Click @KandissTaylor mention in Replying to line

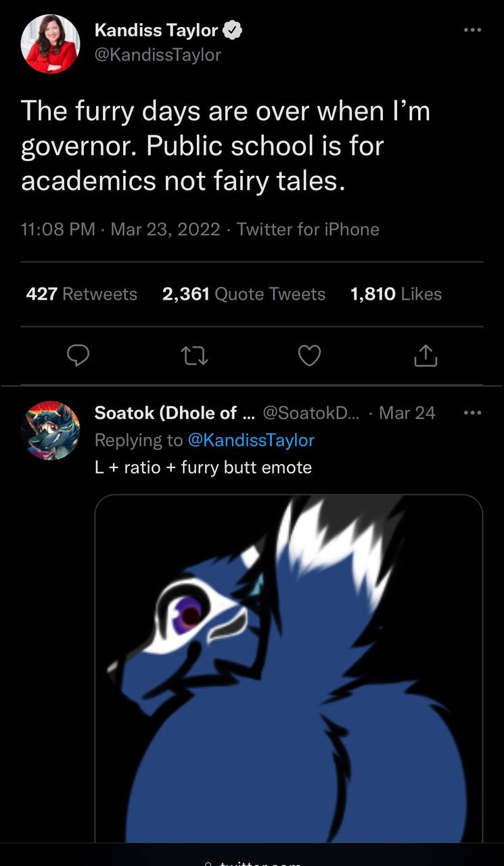pyautogui.click(x=250, y=440)
